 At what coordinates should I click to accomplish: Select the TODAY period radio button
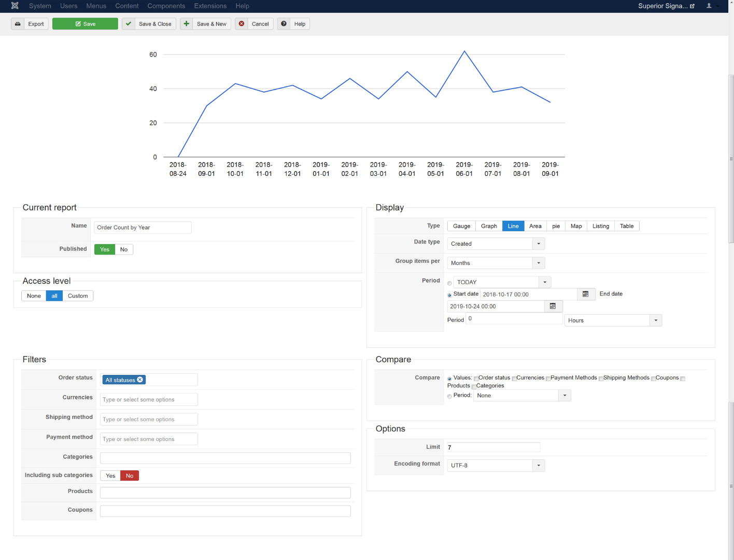coord(449,283)
